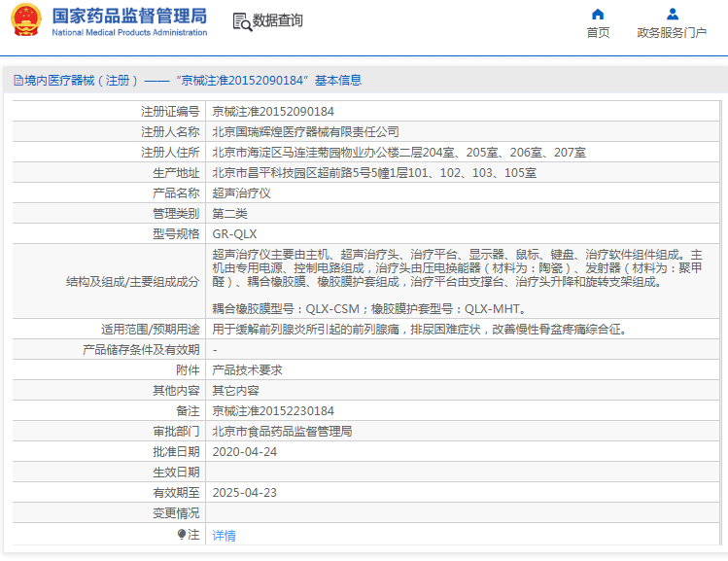Click the 有效期至 label
The width and height of the screenshot is (728, 561).
(176, 493)
